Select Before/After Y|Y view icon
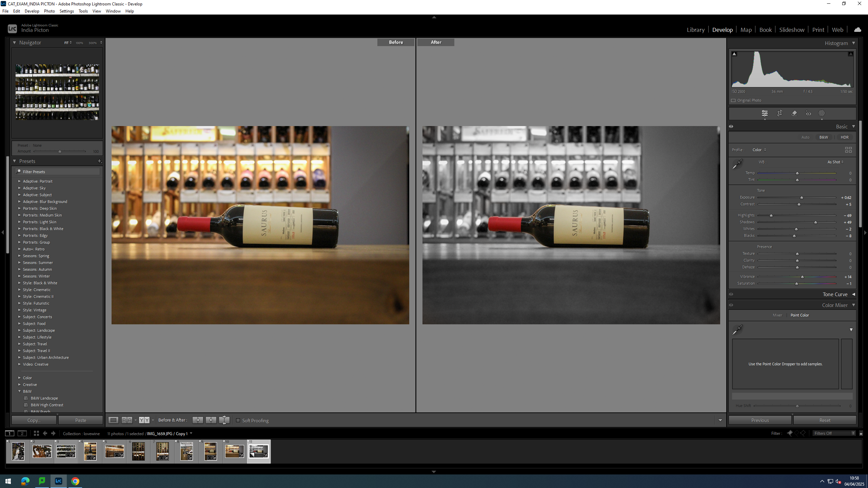 pos(144,420)
